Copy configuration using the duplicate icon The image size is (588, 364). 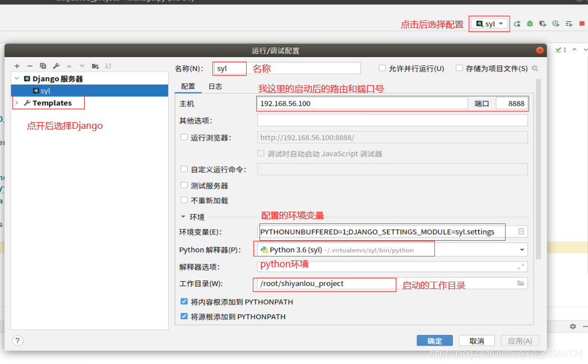point(43,66)
